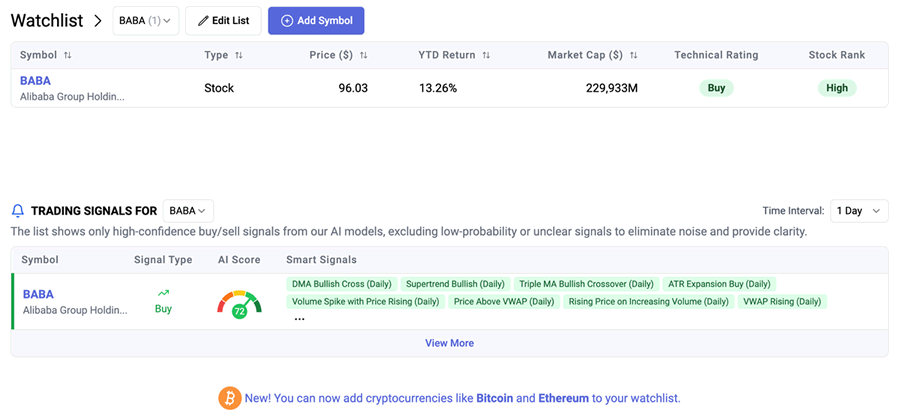Sort by Type column arrows
The height and width of the screenshot is (414, 900).
pos(239,55)
